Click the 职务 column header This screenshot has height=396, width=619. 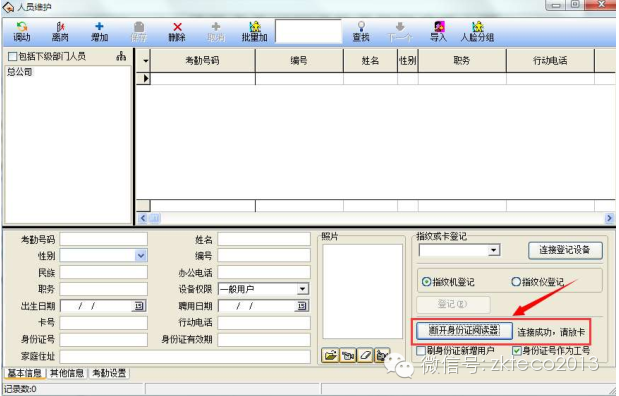462,61
